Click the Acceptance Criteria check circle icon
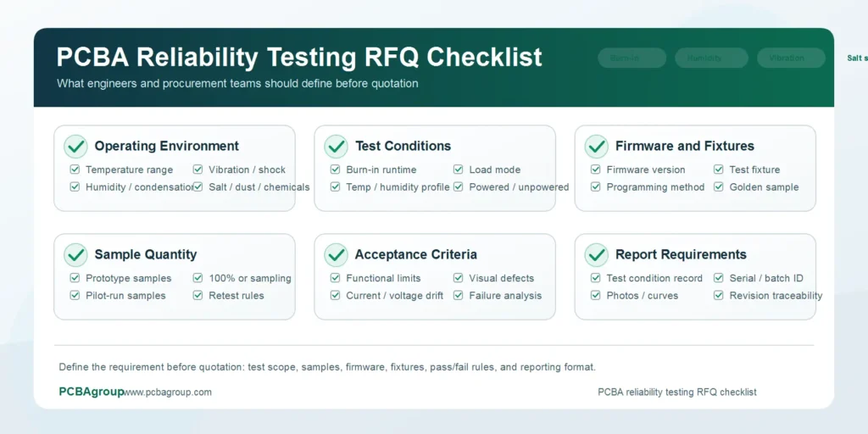Viewport: 868px width, 434px height. pos(336,254)
